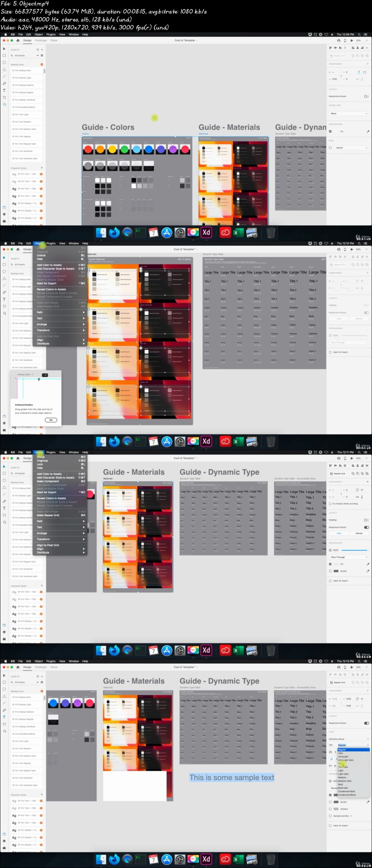The height and width of the screenshot is (868, 372).
Task: Open Creative Cloud in the topmost dock
Action: click(x=225, y=233)
